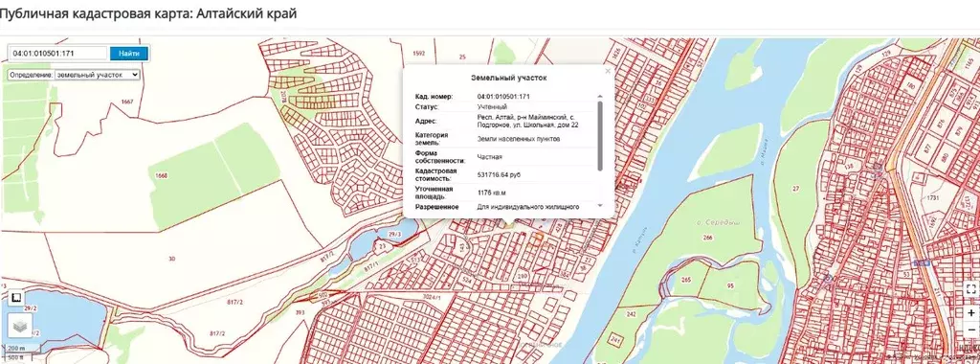
Task: Click the popup scrollbar up arrow
Action: 600,97
